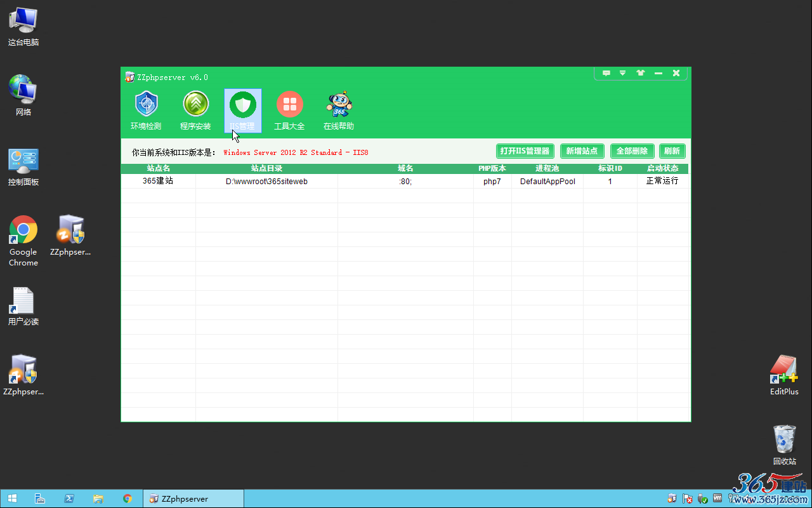Open the 工具大全 tools tab
The width and height of the screenshot is (812, 508).
[x=289, y=110]
